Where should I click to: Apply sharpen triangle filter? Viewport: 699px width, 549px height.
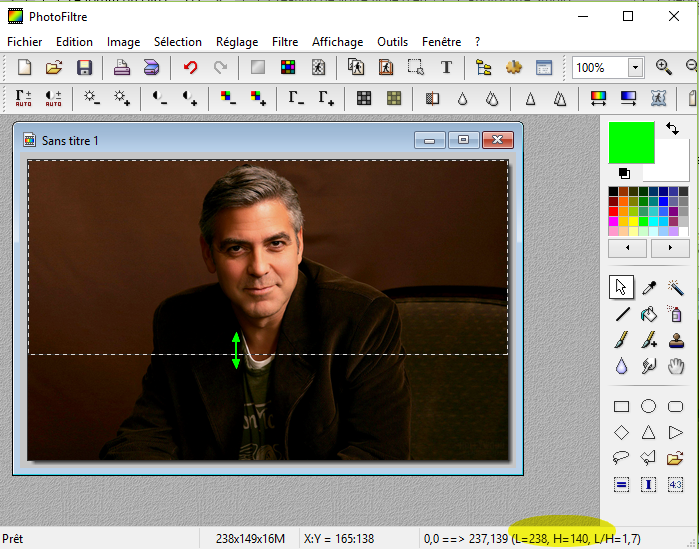tap(530, 98)
